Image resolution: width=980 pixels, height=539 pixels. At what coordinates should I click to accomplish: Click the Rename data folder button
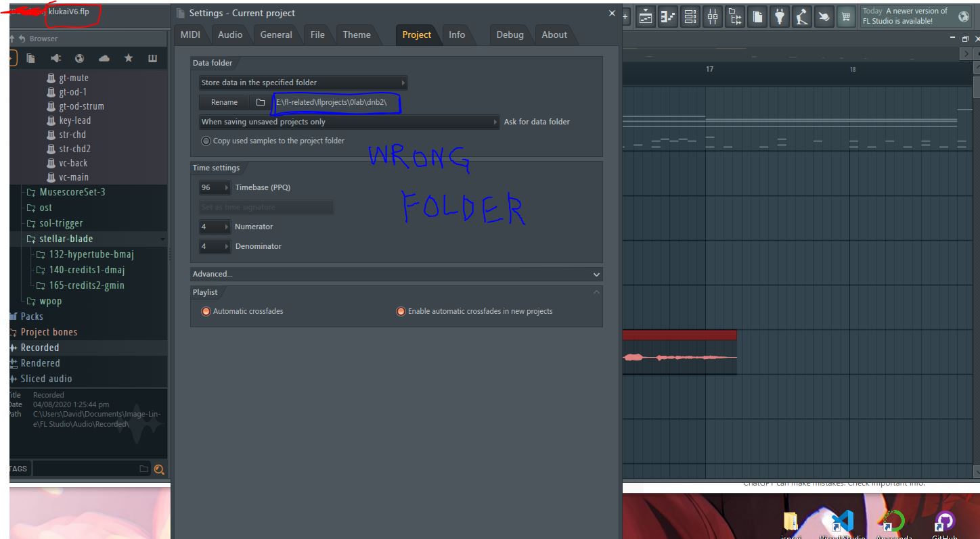click(x=224, y=102)
